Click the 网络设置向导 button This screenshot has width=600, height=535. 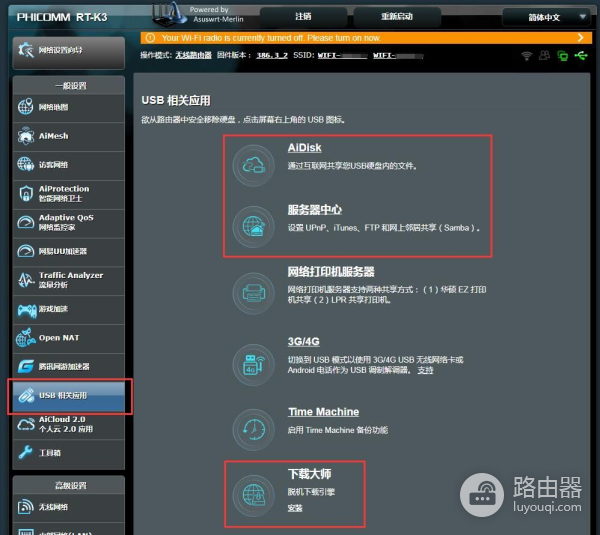[x=68, y=52]
